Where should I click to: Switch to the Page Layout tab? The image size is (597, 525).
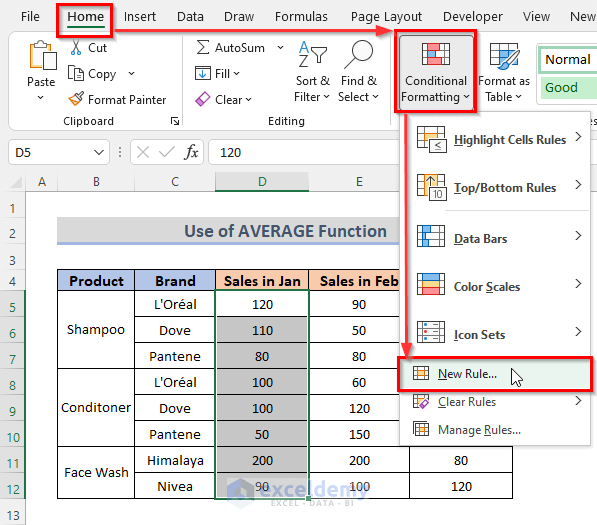pos(386,17)
